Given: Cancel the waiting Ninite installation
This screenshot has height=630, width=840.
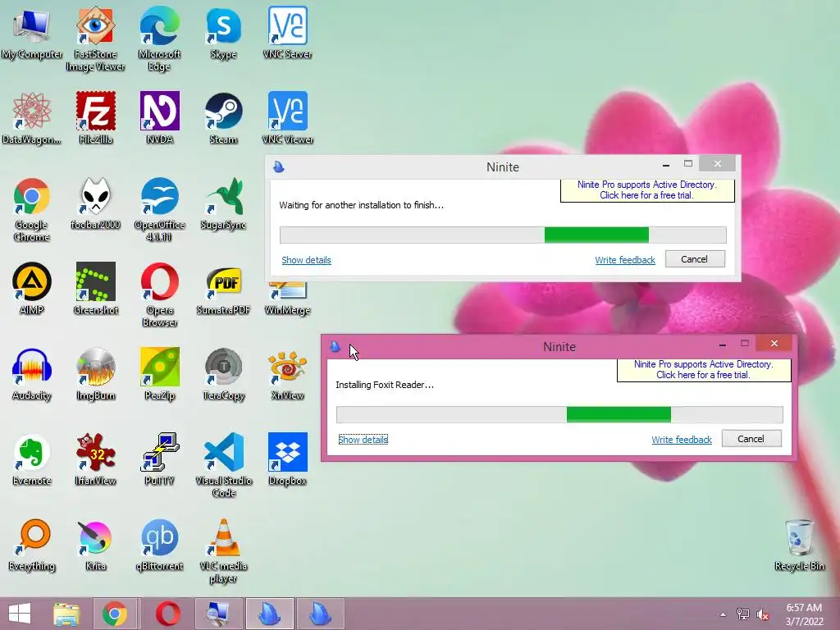Looking at the screenshot, I should pos(694,259).
